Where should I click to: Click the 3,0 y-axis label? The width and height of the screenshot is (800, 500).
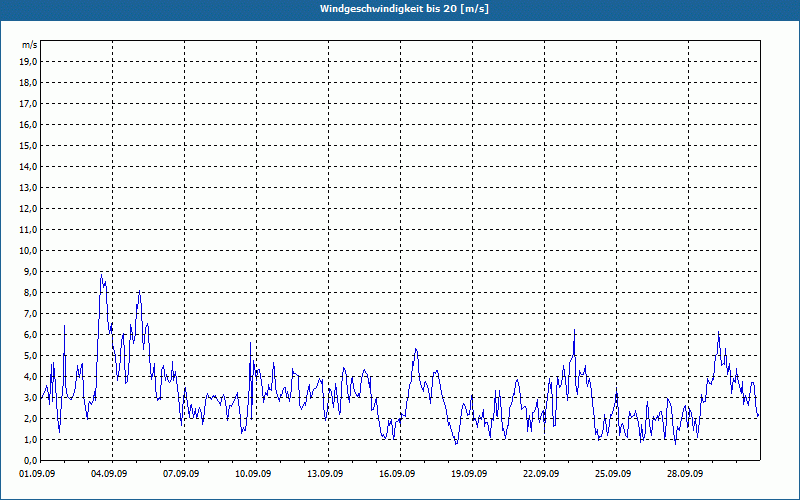(30, 397)
